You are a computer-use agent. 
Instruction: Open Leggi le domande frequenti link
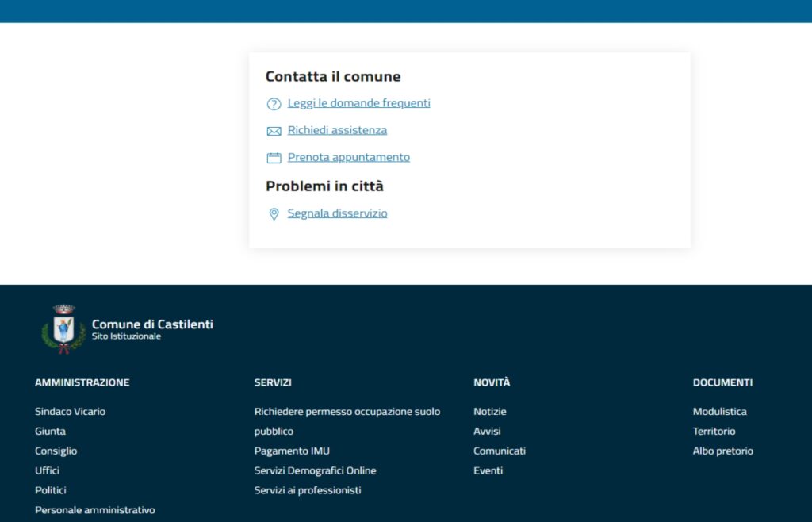(x=358, y=103)
